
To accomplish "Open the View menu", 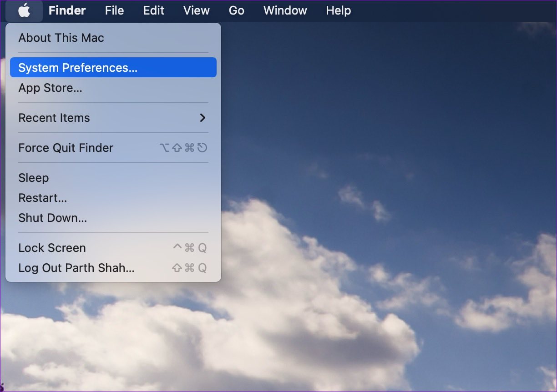I will (x=197, y=10).
